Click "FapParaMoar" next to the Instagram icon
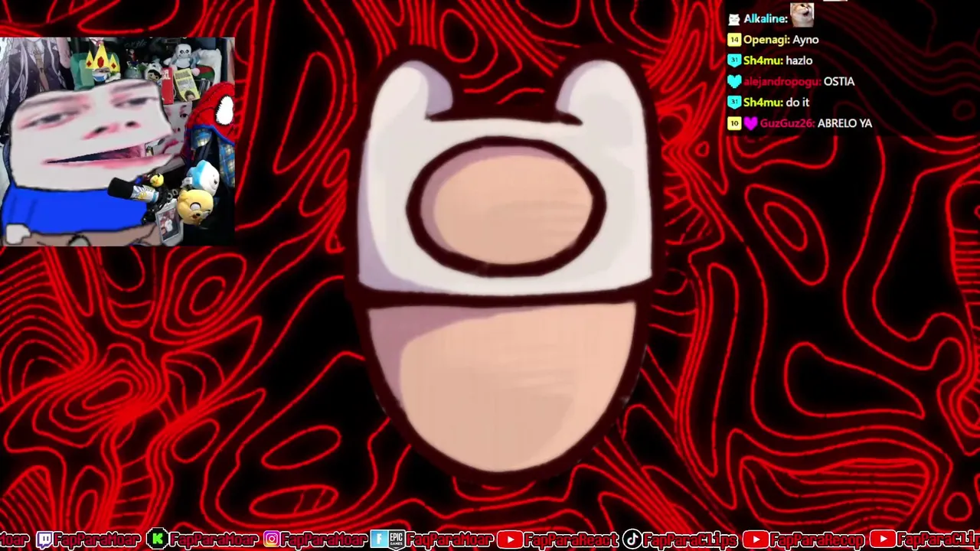The height and width of the screenshot is (551, 980). tap(325, 540)
